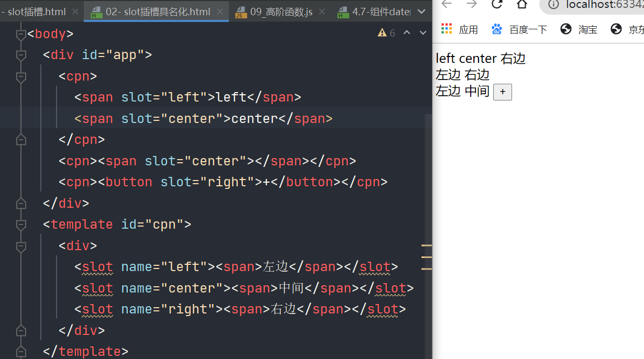644x359 pixels.
Task: Click the HTML file icon on 02- slot tab
Action: 96,12
